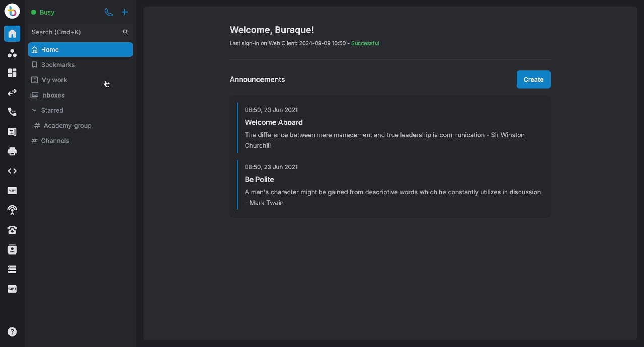Open the Academy-group channel
The image size is (644, 347).
click(x=67, y=126)
